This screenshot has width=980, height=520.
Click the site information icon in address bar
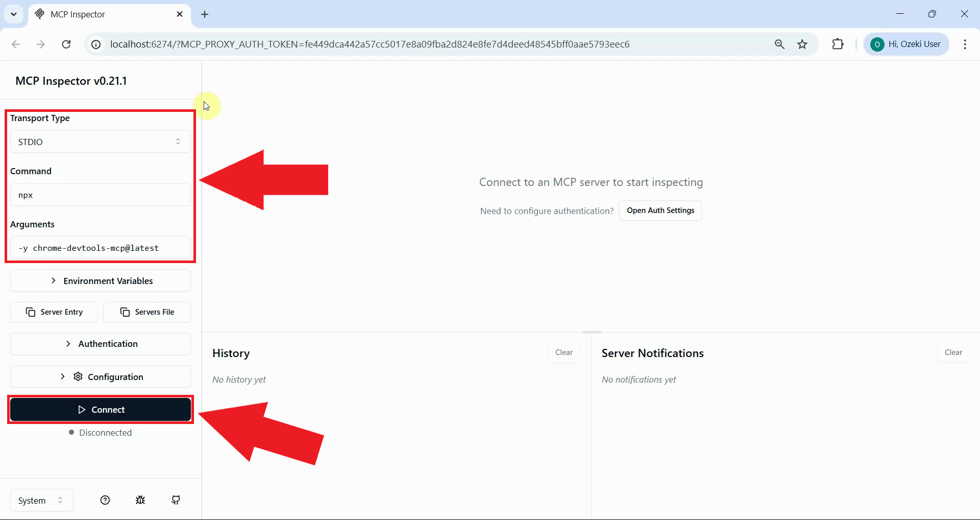coord(95,44)
